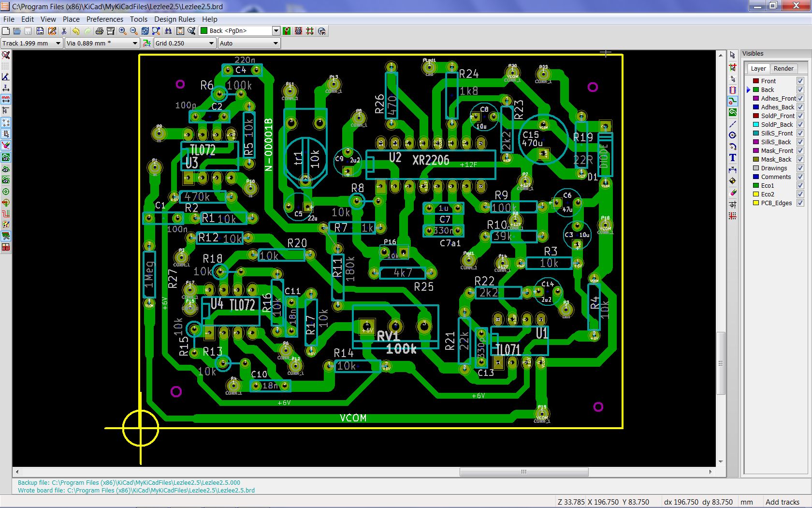Image resolution: width=812 pixels, height=508 pixels.
Task: Select the Delete items eraser tool
Action: click(x=732, y=192)
